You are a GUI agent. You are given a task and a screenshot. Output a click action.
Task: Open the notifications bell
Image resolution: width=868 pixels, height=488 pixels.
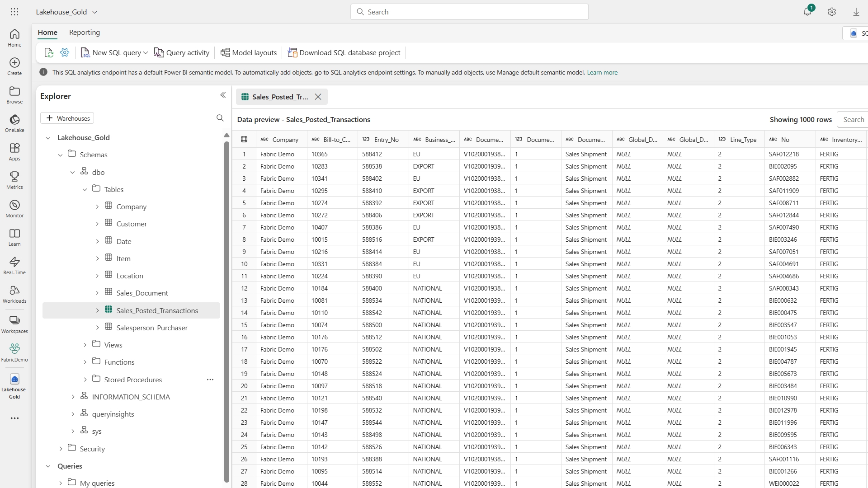pyautogui.click(x=808, y=11)
